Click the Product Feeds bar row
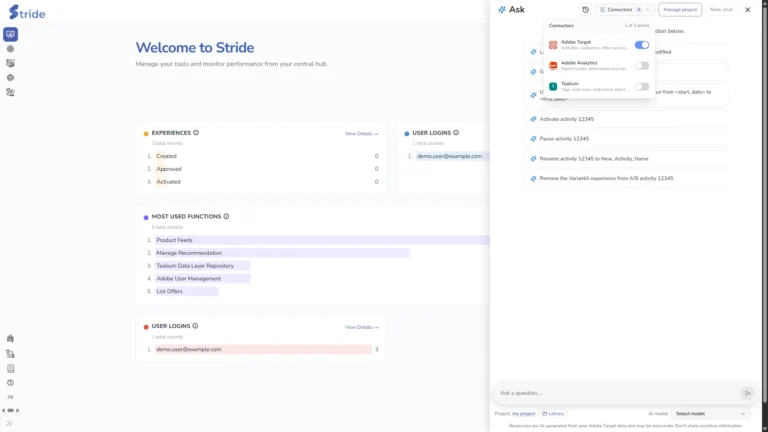This screenshot has width=768, height=432. coord(322,240)
